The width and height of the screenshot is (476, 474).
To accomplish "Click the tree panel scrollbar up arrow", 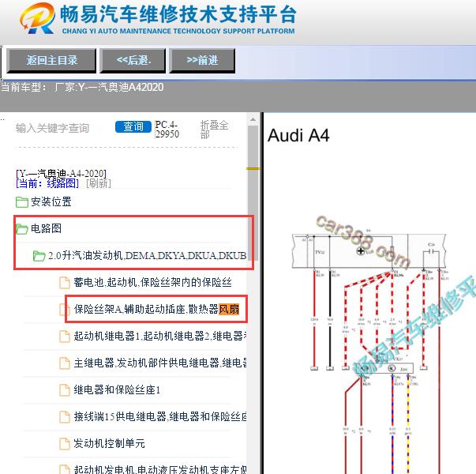I will (253, 120).
